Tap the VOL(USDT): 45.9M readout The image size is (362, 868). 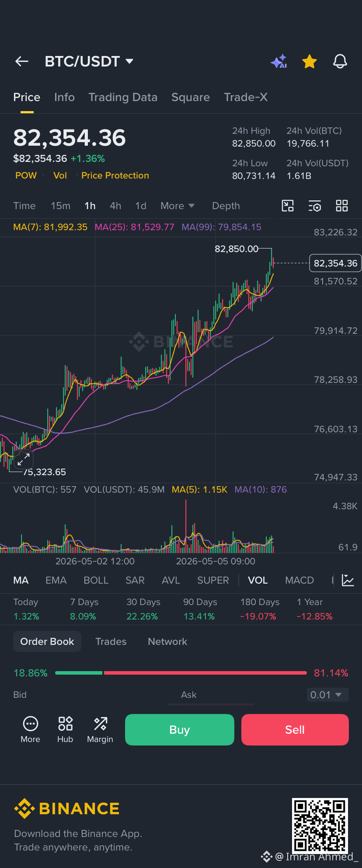pos(124,490)
